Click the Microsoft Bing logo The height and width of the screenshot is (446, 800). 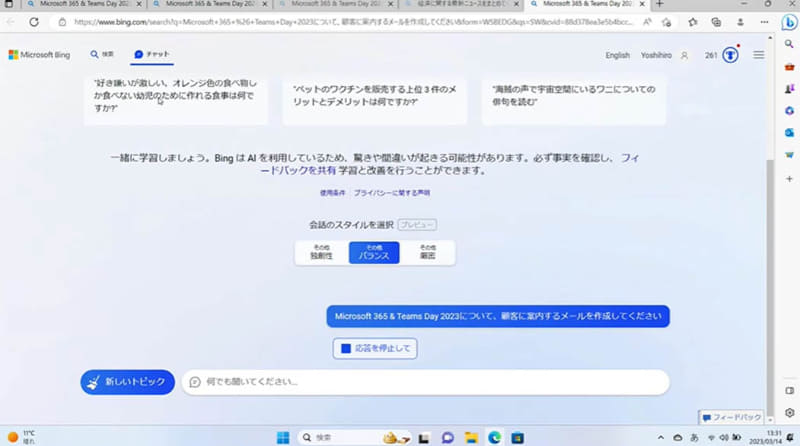pos(39,55)
